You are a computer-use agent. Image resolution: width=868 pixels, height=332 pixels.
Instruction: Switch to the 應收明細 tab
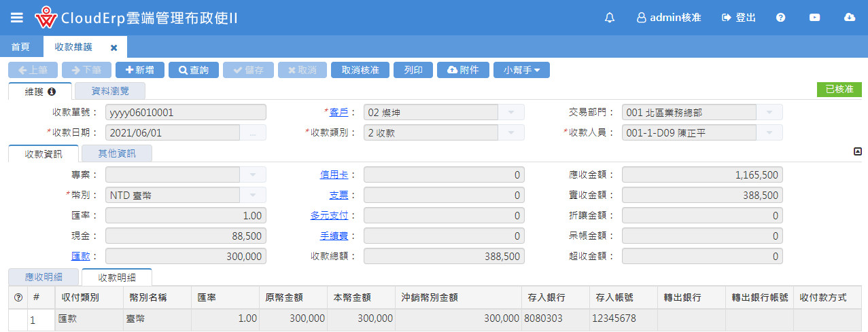(44, 277)
